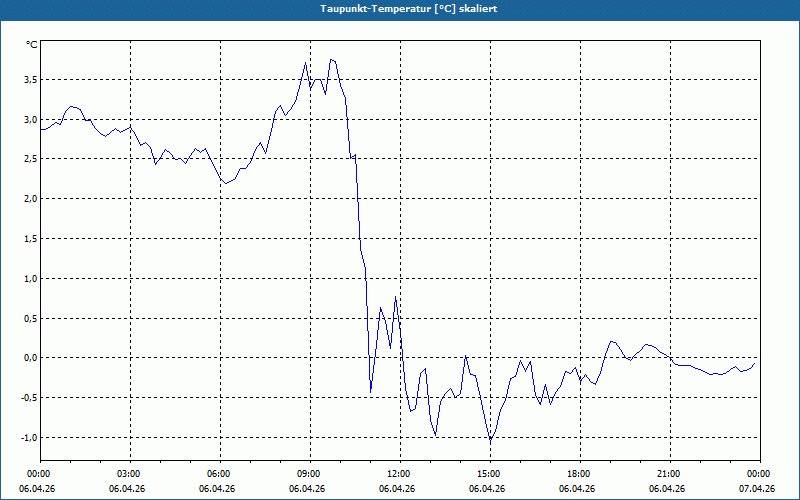The width and height of the screenshot is (800, 500).
Task: Select the '-1,0' y-axis label
Action: [29, 437]
